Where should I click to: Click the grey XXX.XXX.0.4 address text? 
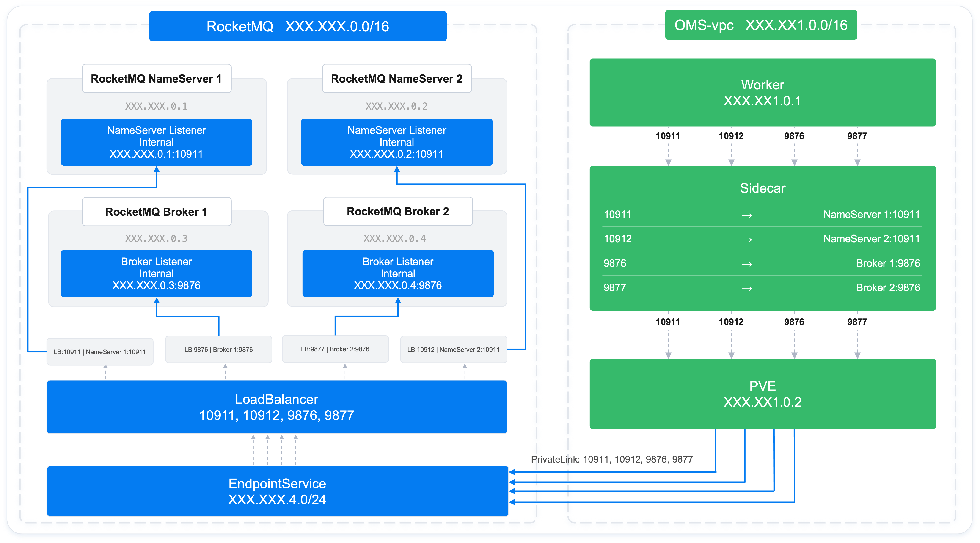click(x=394, y=239)
